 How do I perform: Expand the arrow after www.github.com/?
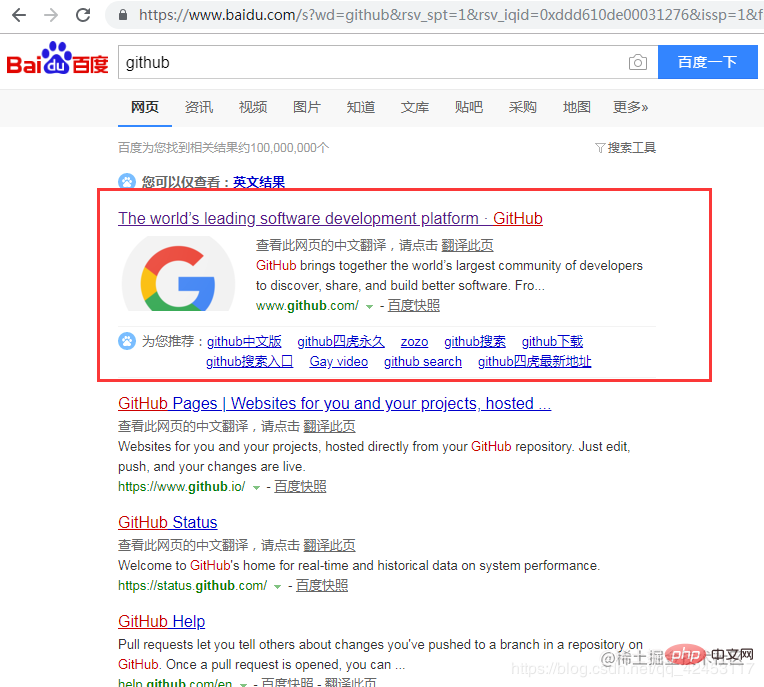click(x=369, y=306)
